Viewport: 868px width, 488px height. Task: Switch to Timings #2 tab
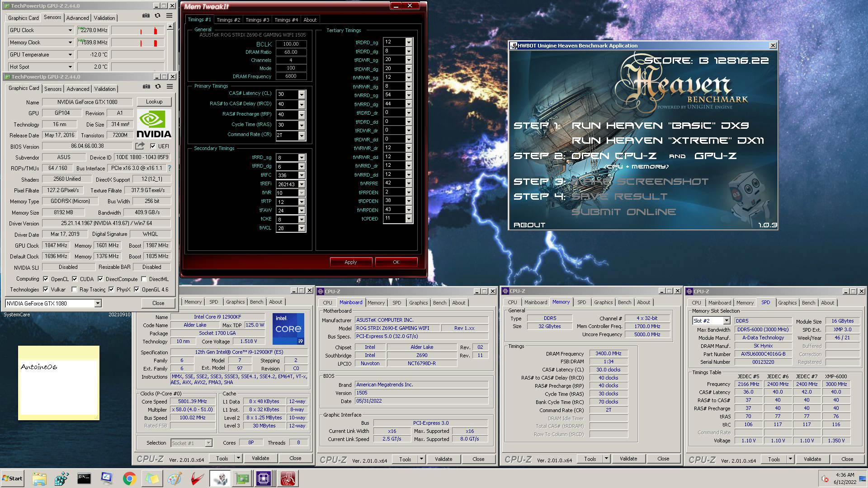point(228,20)
